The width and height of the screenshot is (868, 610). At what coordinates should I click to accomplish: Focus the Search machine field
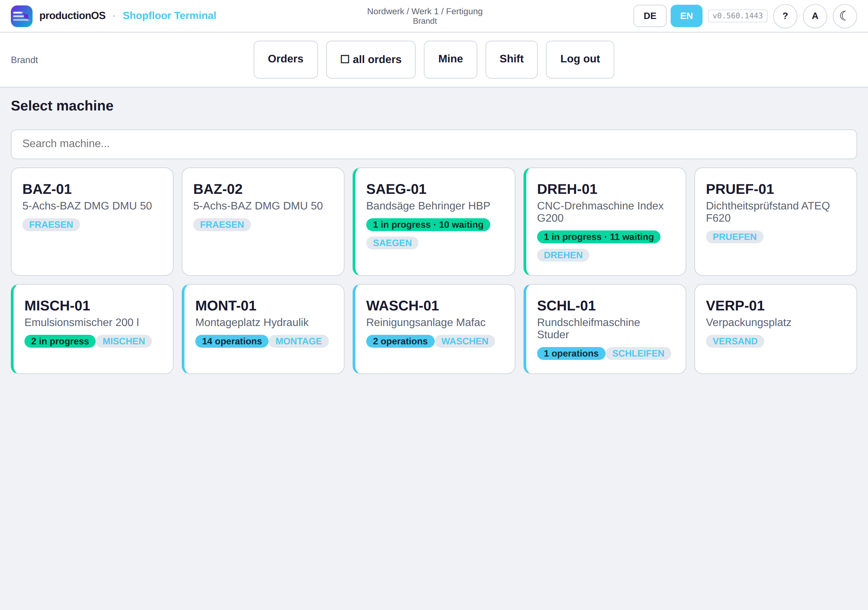434,144
